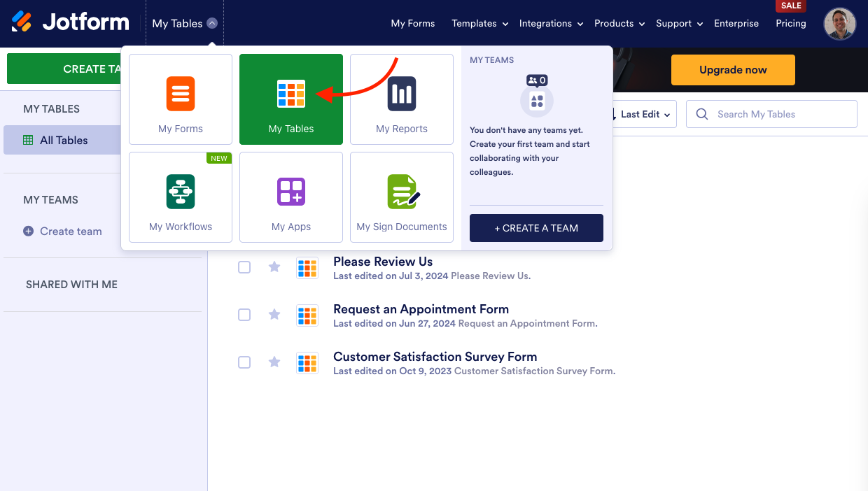Click table icon for Request an Appointment Form
The image size is (868, 491).
(307, 315)
